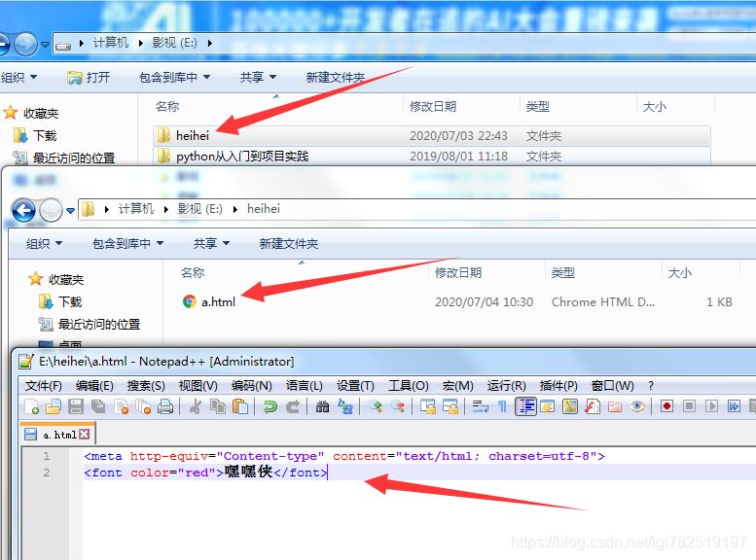Click the Save All toolbar icon
The image size is (756, 560).
click(x=98, y=406)
